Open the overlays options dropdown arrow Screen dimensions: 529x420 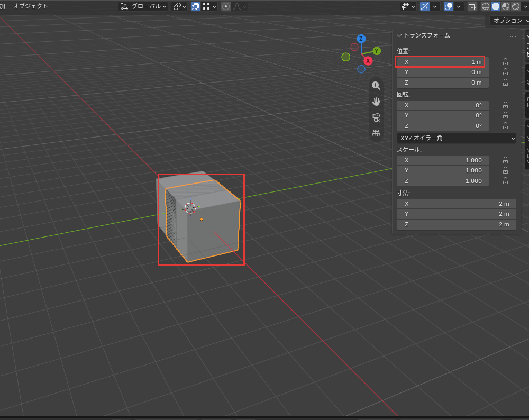[x=459, y=6]
